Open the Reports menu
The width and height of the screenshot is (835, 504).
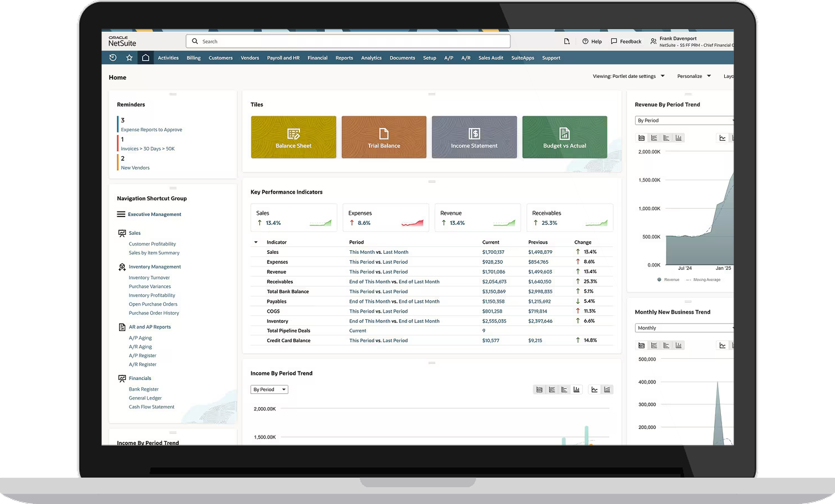(344, 58)
